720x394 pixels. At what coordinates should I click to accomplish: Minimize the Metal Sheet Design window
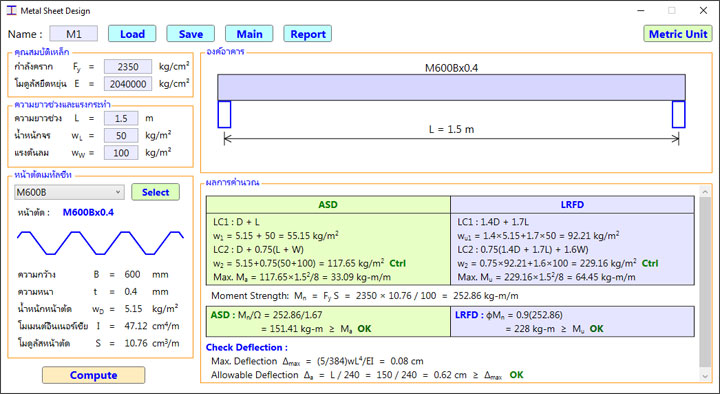point(641,11)
